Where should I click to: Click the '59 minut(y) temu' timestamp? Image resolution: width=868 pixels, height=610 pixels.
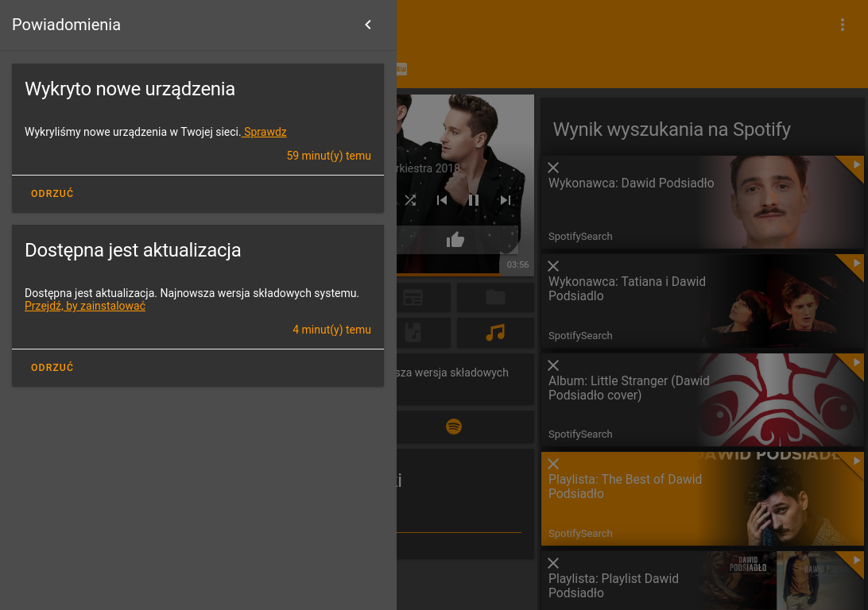[329, 156]
